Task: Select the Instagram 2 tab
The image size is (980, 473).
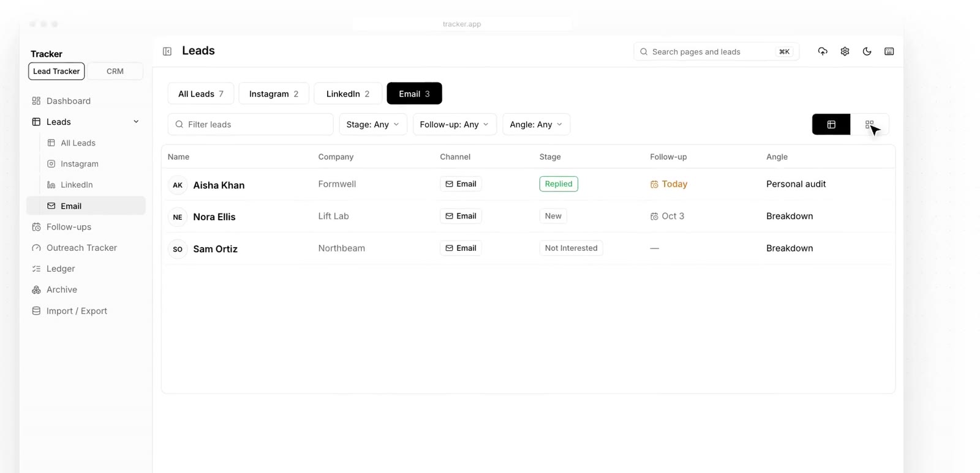Action: [274, 94]
